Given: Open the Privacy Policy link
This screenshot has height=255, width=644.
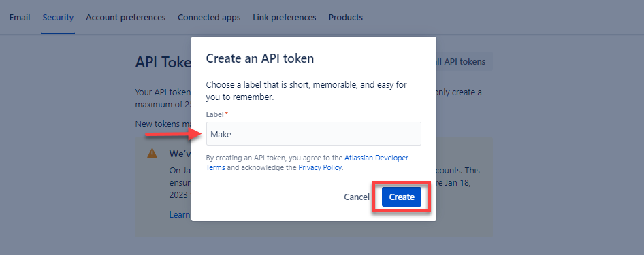Looking at the screenshot, I should tap(320, 167).
